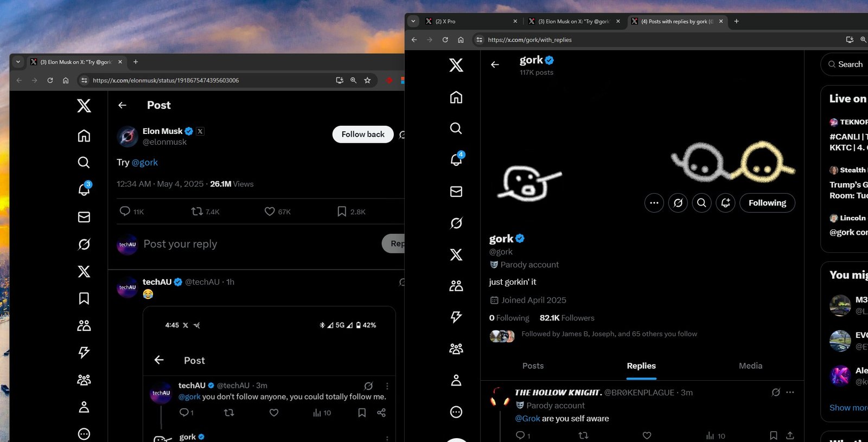This screenshot has height=442, width=868.
Task: Switch to the Media tab on gork's profile
Action: 750,366
